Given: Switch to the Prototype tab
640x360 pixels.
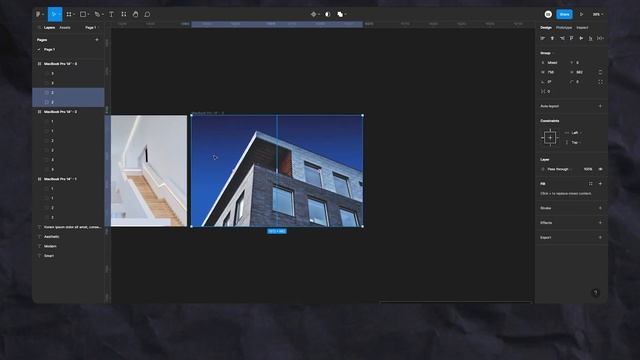Looking at the screenshot, I should (x=564, y=28).
